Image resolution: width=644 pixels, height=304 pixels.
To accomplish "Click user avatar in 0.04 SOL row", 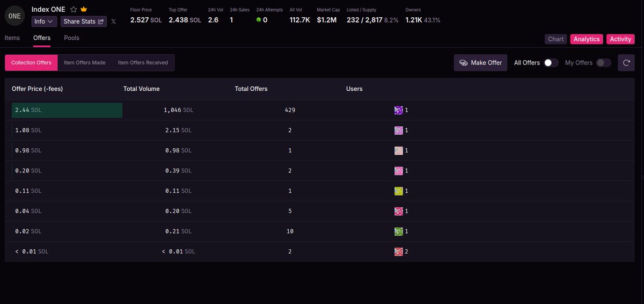I will click(x=399, y=212).
